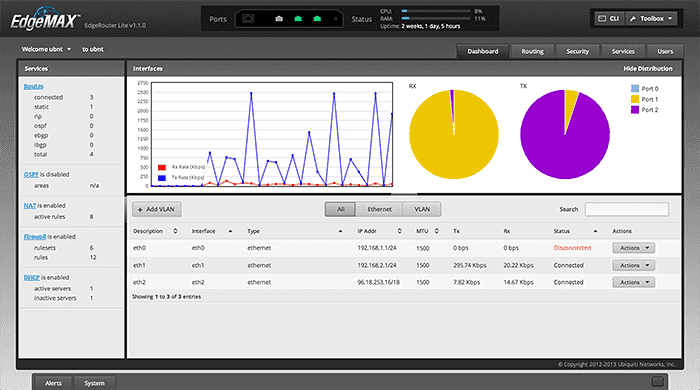This screenshot has height=390, width=700.
Task: Click Port 0 legend swatch
Action: 635,89
